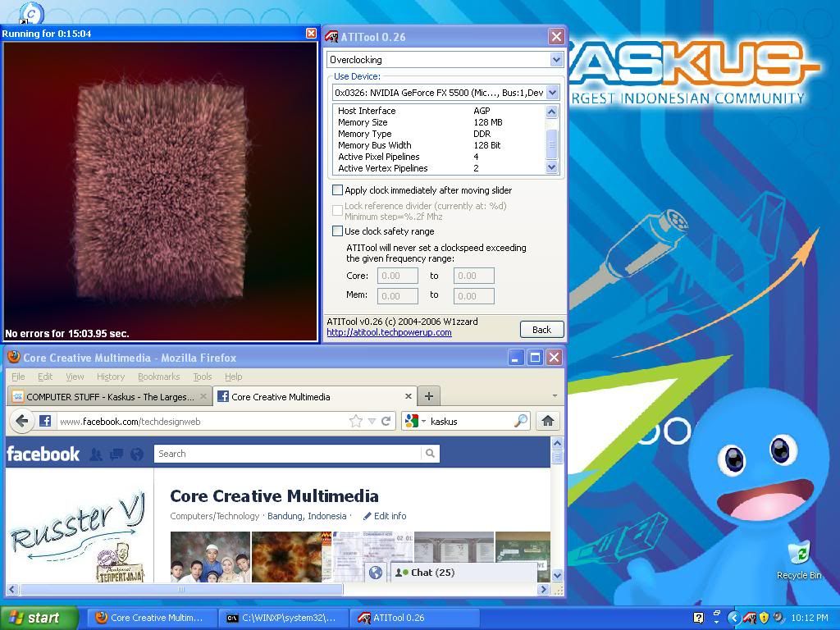Click the magnifier in the kaskus search box
Image resolution: width=840 pixels, height=630 pixels.
pos(520,421)
